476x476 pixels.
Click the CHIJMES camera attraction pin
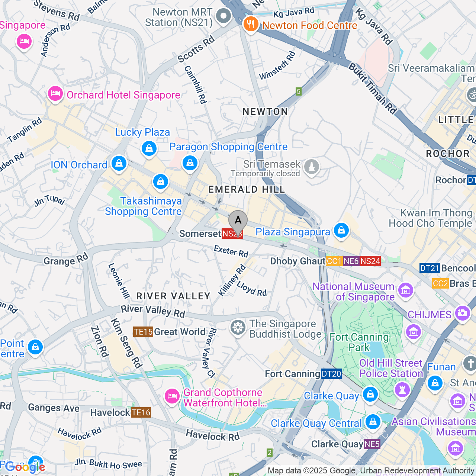click(463, 313)
